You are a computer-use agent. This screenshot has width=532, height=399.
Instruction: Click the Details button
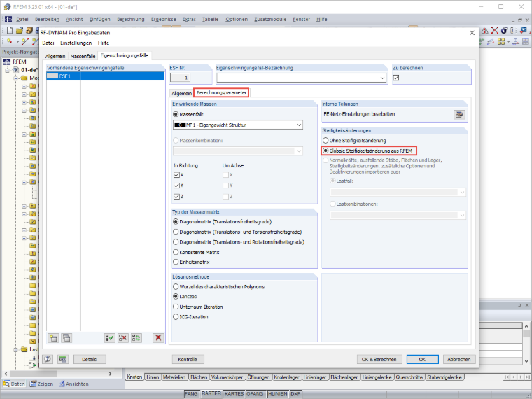tap(89, 359)
